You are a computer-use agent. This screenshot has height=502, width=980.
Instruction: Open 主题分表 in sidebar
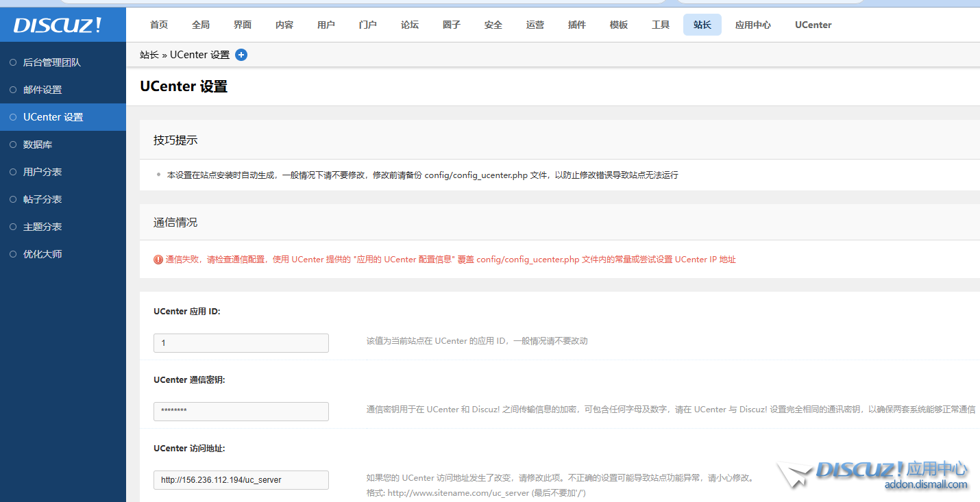63,227
